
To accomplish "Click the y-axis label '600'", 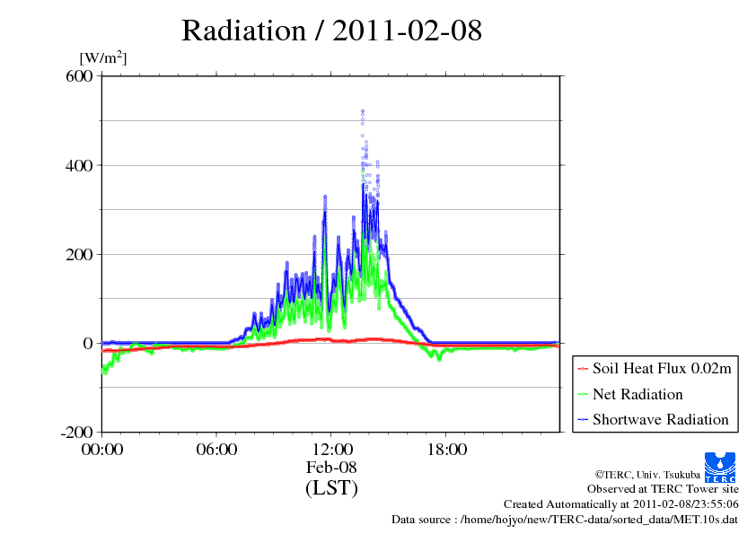I will (x=79, y=75).
